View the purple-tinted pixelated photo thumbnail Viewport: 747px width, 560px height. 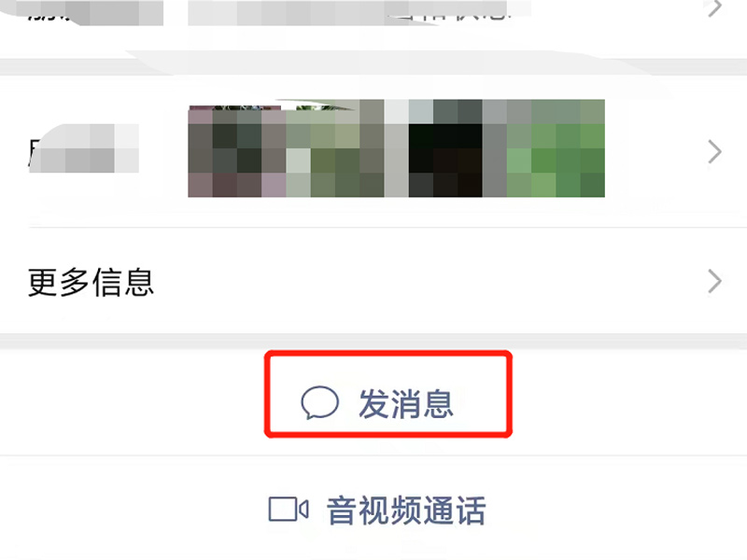(x=237, y=148)
